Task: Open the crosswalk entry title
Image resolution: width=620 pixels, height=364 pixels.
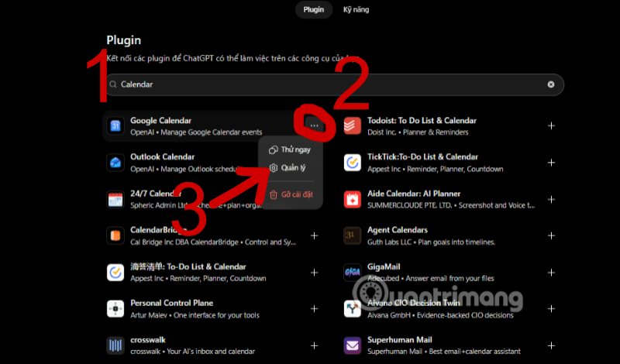Action: 148,340
